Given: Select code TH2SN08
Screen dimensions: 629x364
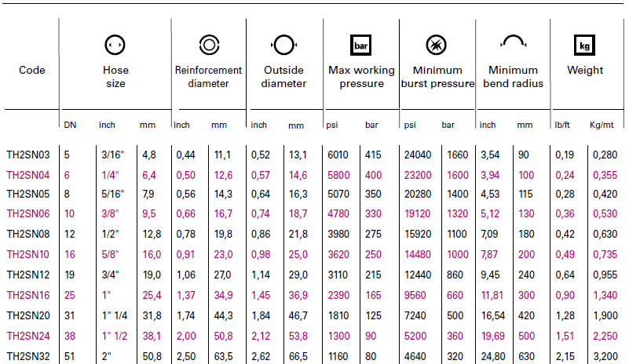Looking at the screenshot, I should 28,234.
